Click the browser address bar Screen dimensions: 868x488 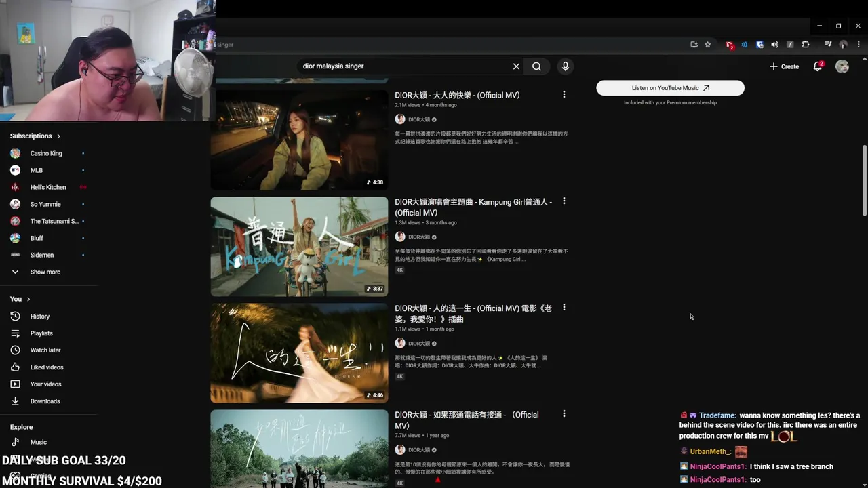448,45
